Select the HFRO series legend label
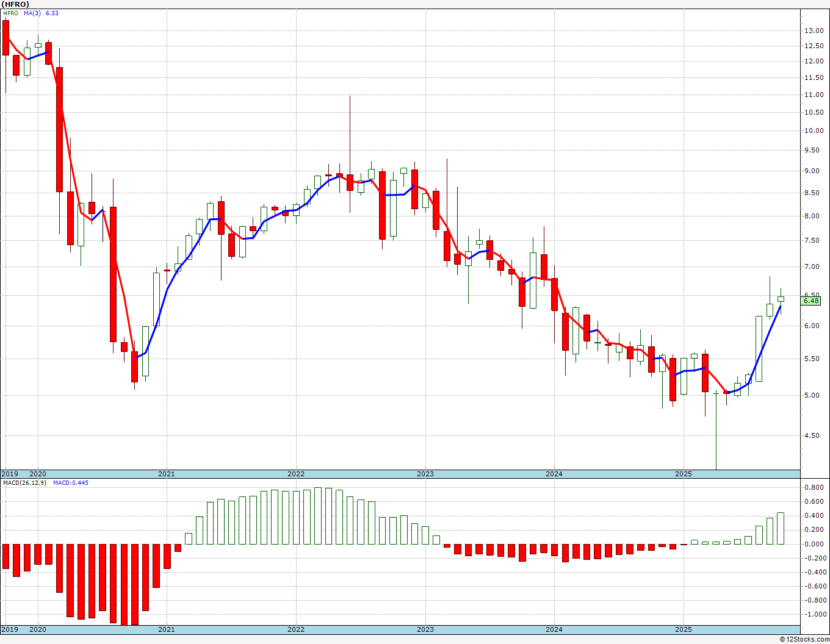The image size is (830, 644). click(10, 13)
